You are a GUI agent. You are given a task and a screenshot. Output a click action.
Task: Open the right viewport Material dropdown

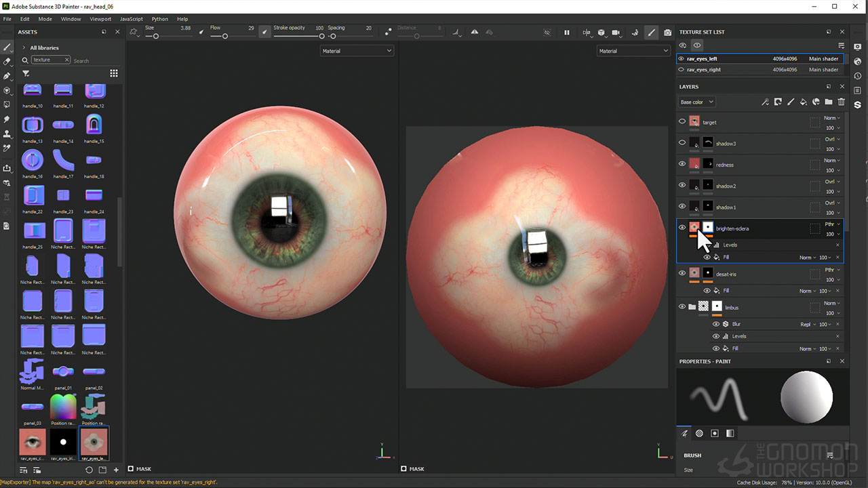(x=633, y=51)
